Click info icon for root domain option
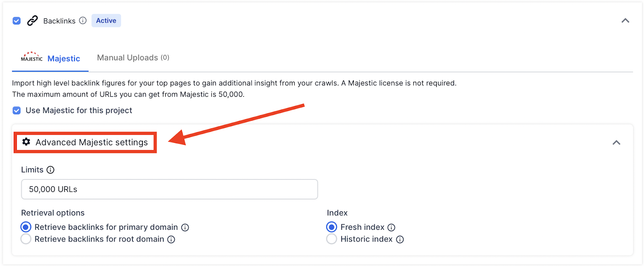The image size is (644, 266). click(x=171, y=239)
